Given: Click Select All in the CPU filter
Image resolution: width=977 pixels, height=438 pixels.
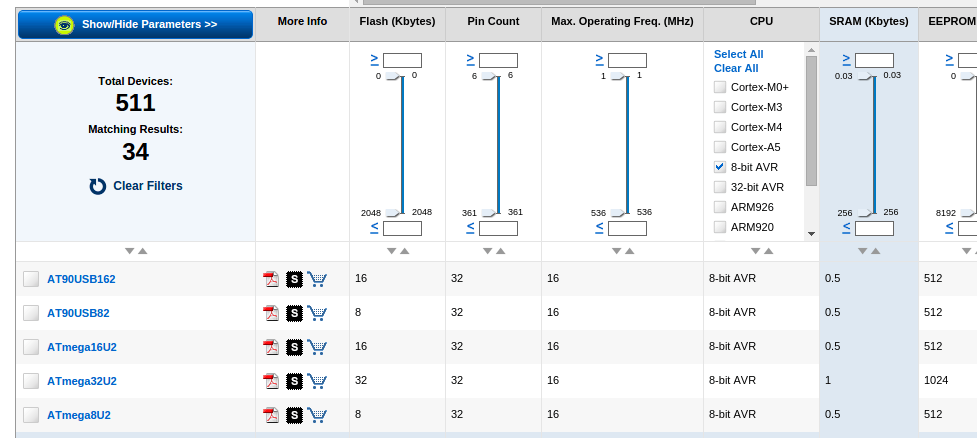Looking at the screenshot, I should [x=738, y=54].
